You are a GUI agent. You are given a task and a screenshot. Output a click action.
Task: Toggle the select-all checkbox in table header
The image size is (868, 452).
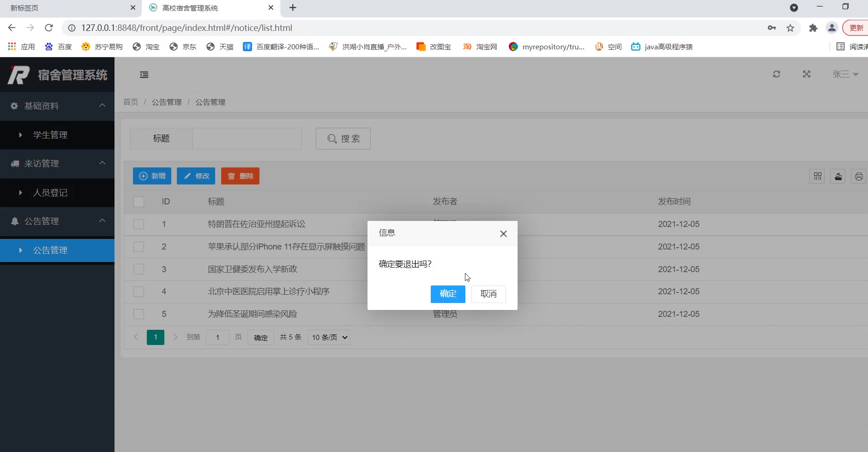pyautogui.click(x=139, y=202)
